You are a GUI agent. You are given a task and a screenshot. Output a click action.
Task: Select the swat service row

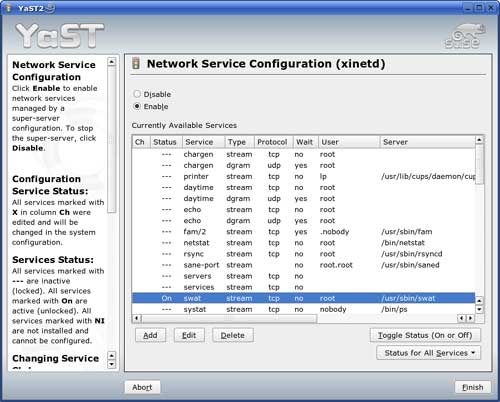(x=304, y=298)
